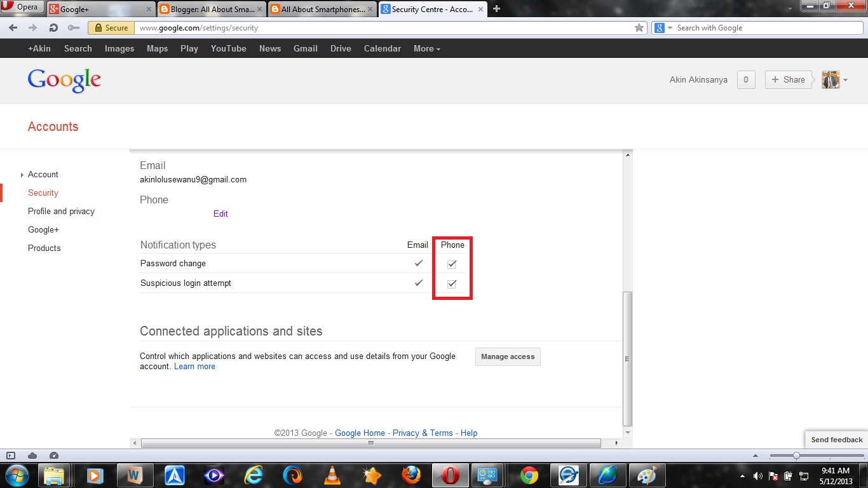Viewport: 868px width, 488px height.
Task: Click the horizontal scrollbar right arrow
Action: pos(617,443)
